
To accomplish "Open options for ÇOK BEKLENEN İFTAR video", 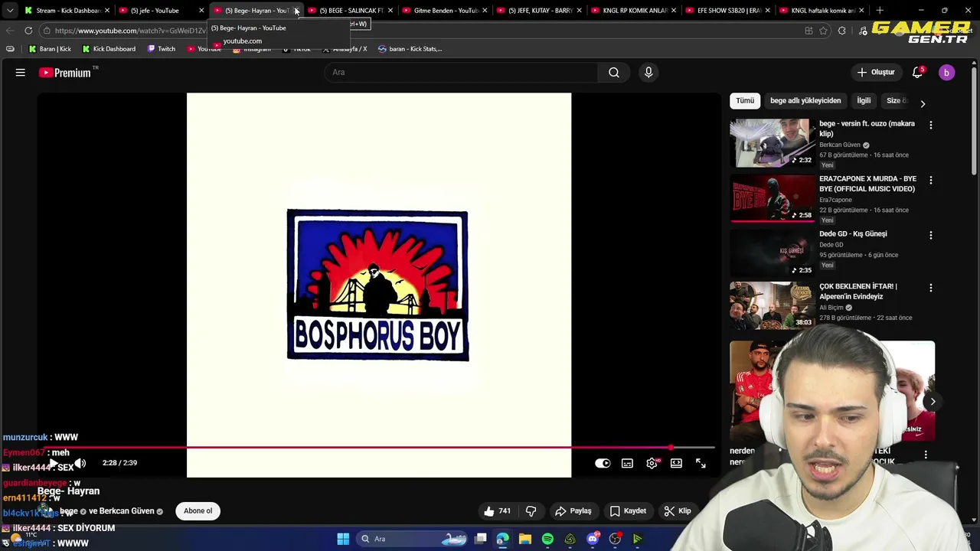I will point(931,288).
